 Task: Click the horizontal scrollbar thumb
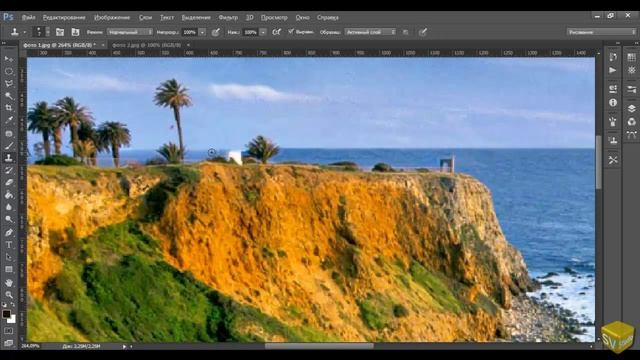[319, 346]
